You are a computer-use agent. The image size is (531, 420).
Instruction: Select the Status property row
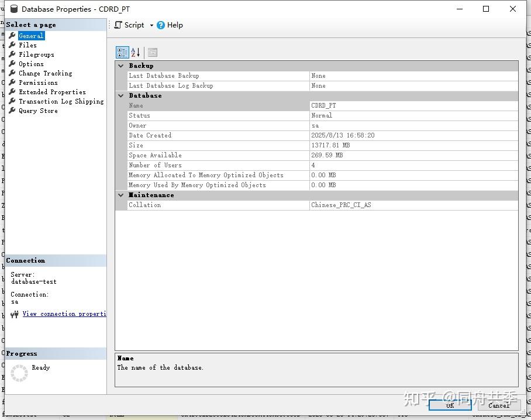click(322, 115)
